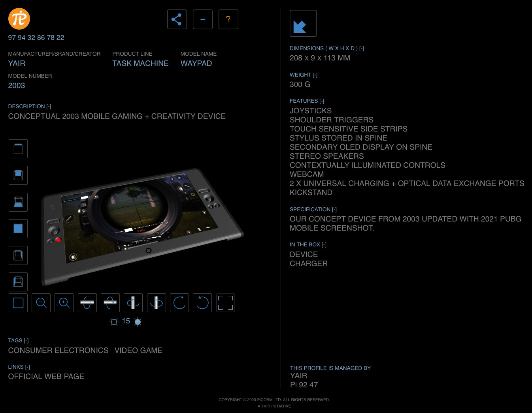Toggle the WEIGHT section collapse marker
The image size is (532, 413).
point(315,75)
